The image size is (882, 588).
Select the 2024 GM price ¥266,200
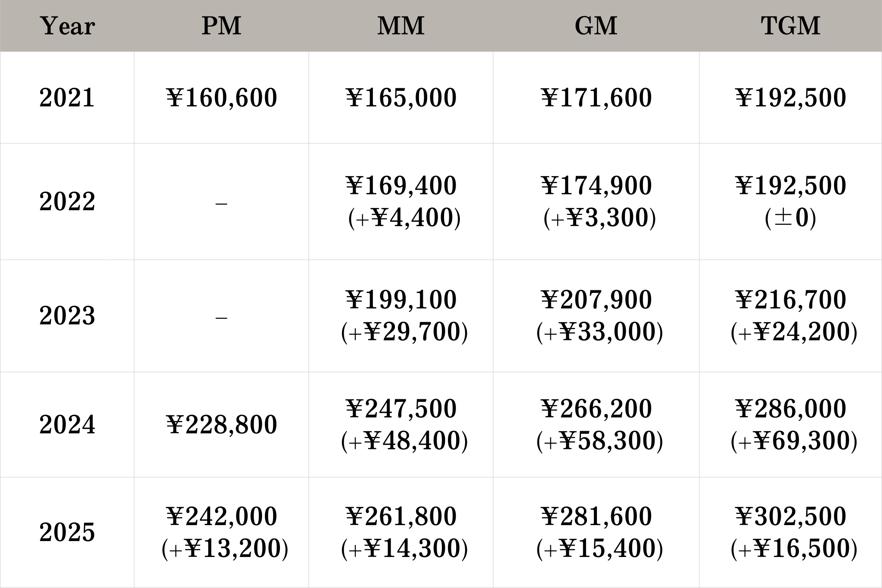[596, 409]
